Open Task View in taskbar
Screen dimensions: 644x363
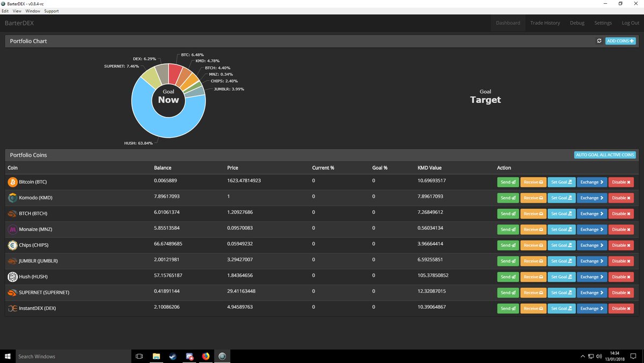(139, 356)
